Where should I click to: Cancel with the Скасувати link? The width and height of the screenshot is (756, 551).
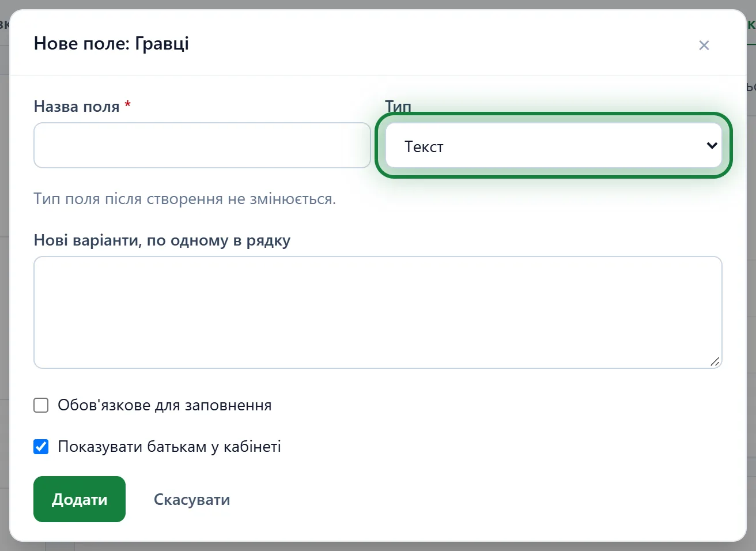[x=192, y=499]
